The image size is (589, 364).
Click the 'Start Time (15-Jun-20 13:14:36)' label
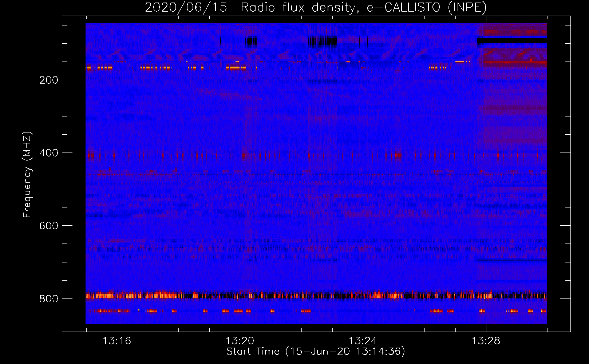(x=316, y=352)
